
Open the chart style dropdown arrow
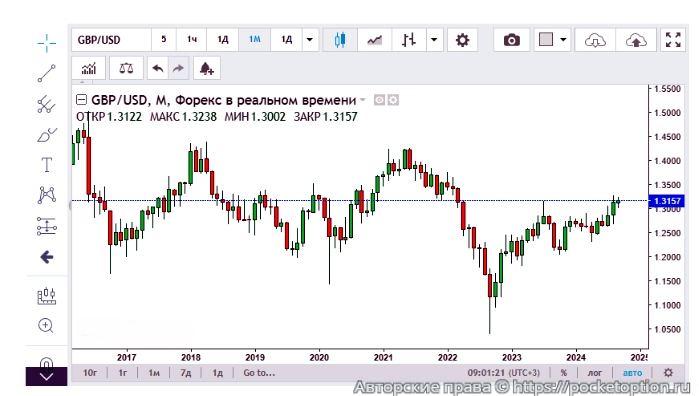[434, 40]
